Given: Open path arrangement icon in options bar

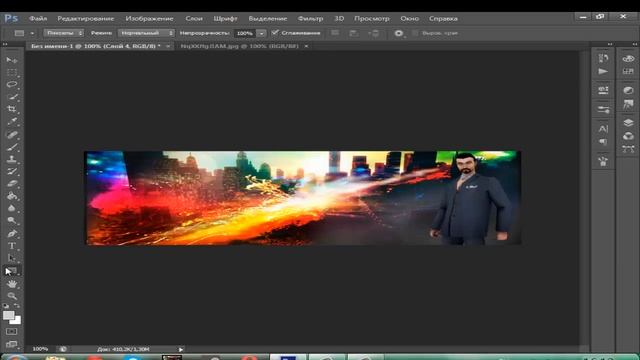Looking at the screenshot, I should 374,33.
